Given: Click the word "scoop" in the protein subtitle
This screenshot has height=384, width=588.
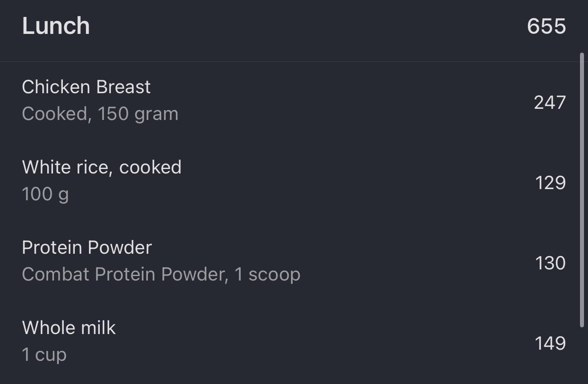Looking at the screenshot, I should pyautogui.click(x=274, y=275).
